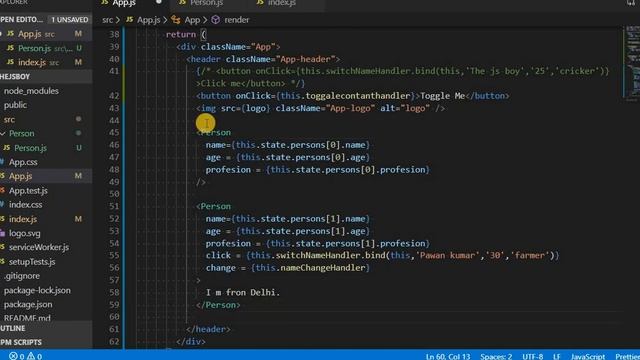
Task: Change file encoding UTF-8
Action: tap(533, 356)
